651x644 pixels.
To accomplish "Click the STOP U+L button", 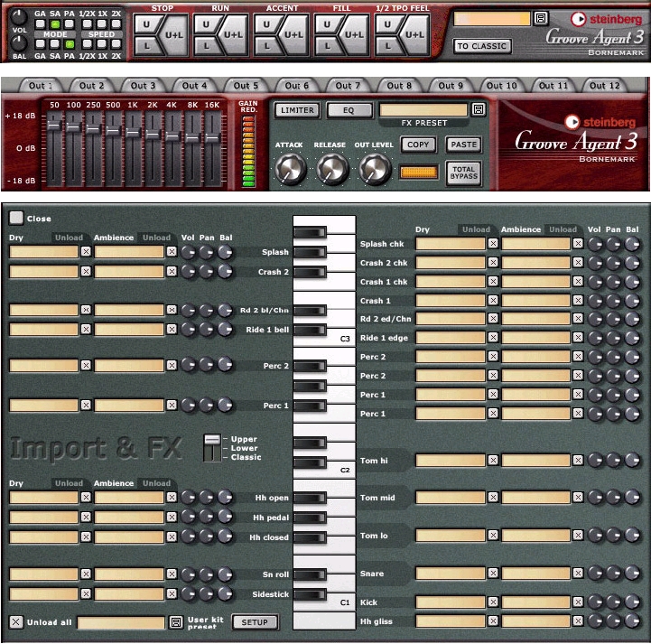I will click(x=174, y=35).
